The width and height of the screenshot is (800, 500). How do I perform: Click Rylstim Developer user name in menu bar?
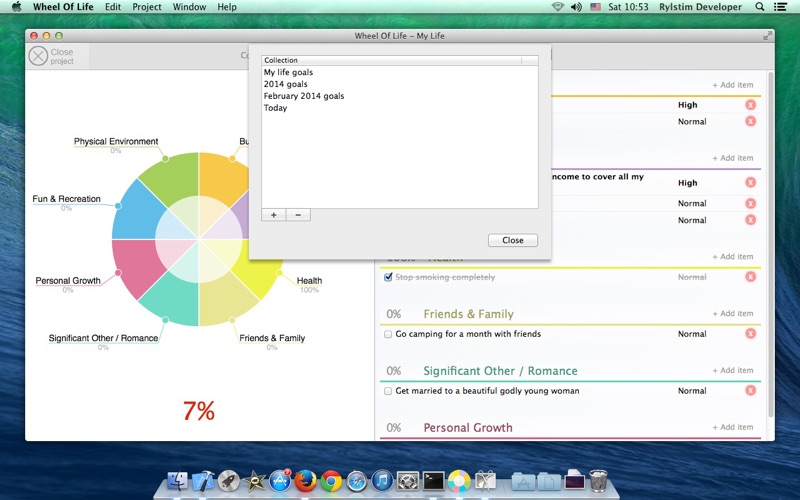(x=700, y=7)
